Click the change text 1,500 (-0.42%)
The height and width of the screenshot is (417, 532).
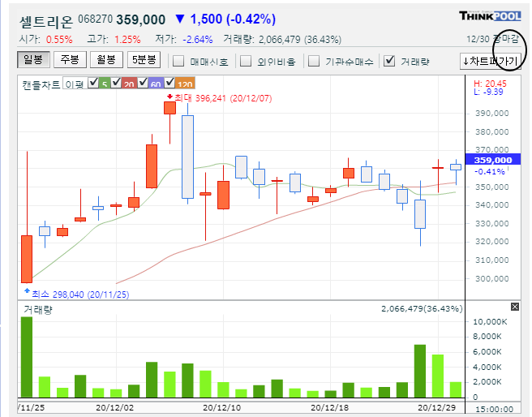tap(233, 19)
